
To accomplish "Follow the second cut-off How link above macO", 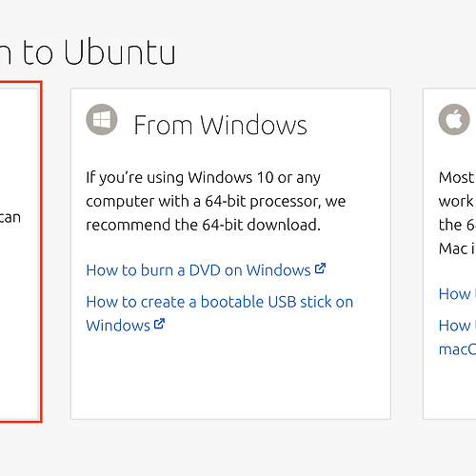I will 457,326.
